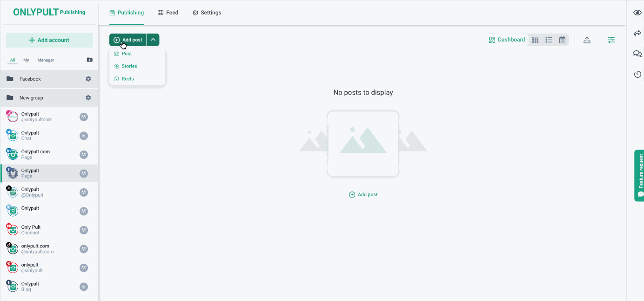644x301 pixels.
Task: Open New group settings gear
Action: [x=88, y=98]
